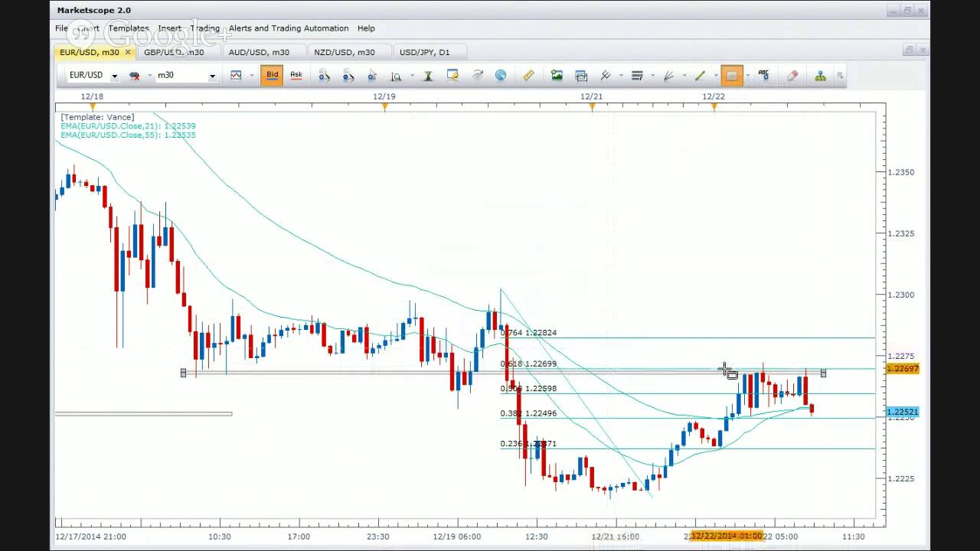Click the zoom out magnifier icon
The image size is (980, 551).
tap(348, 75)
